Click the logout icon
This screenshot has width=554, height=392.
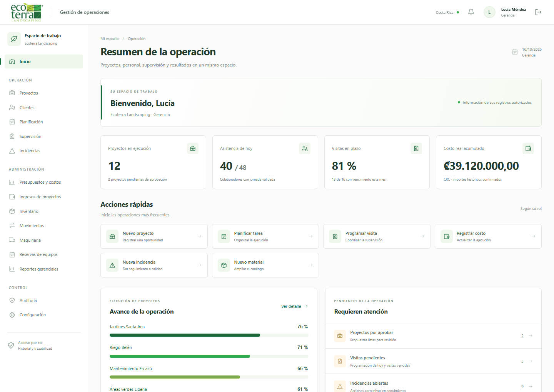pos(538,12)
